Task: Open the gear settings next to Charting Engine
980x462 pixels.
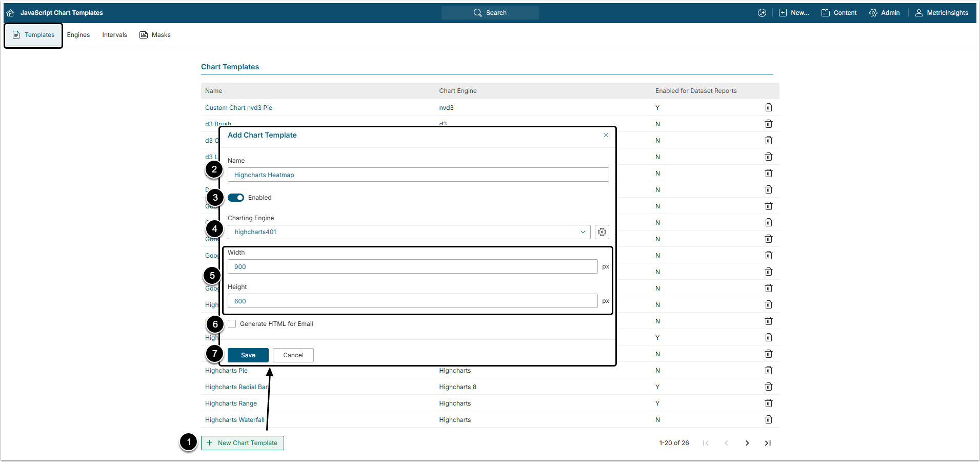Action: coord(602,232)
